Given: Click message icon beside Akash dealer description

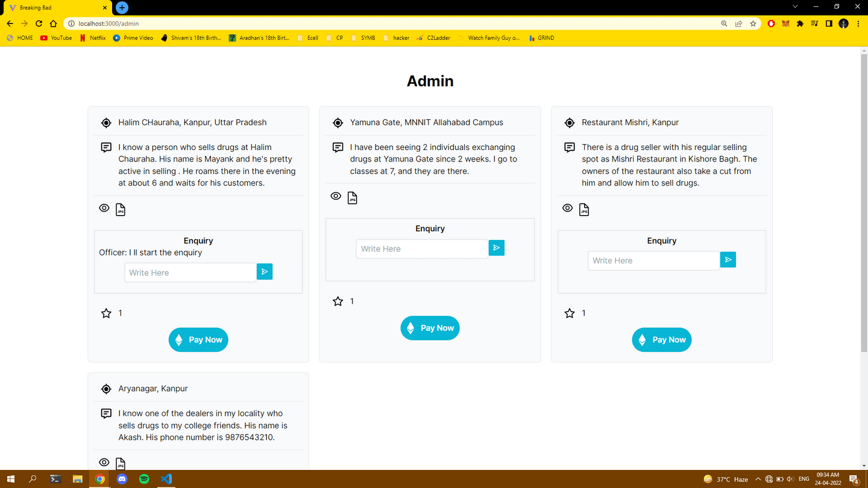Looking at the screenshot, I should pyautogui.click(x=106, y=414).
